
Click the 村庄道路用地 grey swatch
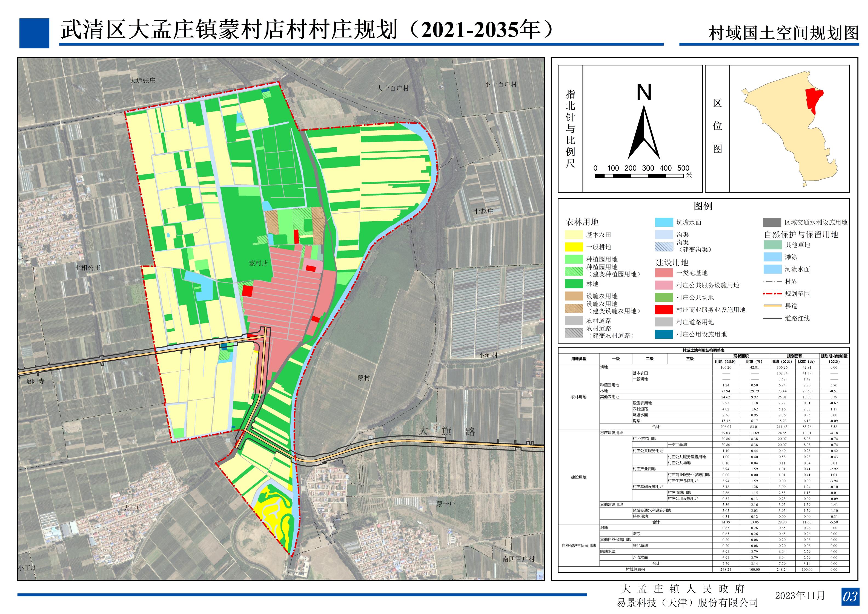click(x=664, y=322)
